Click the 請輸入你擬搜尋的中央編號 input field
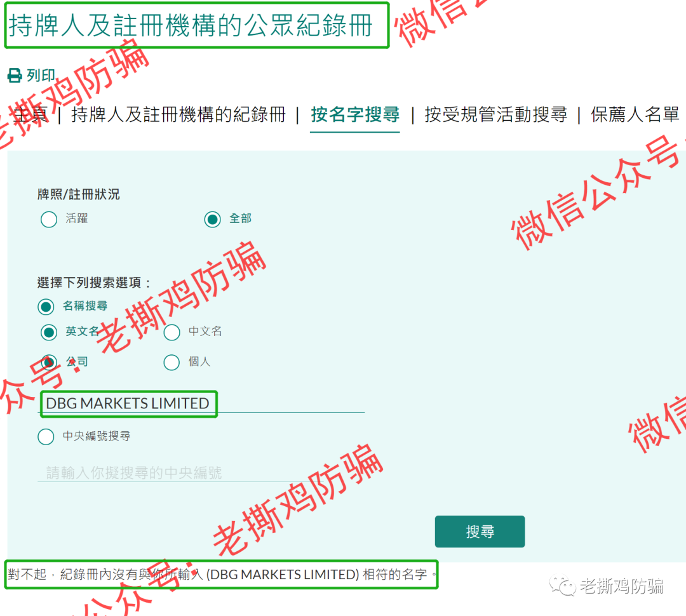This screenshot has height=616, width=686. click(201, 472)
